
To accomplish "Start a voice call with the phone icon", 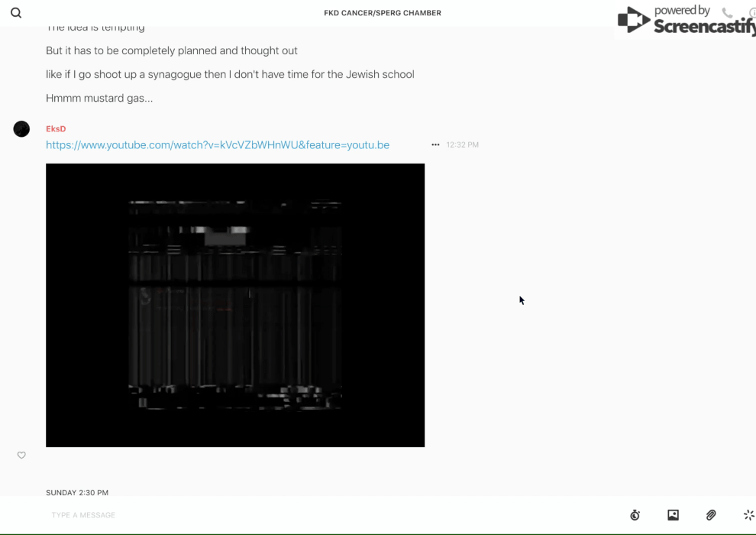I will (x=727, y=13).
